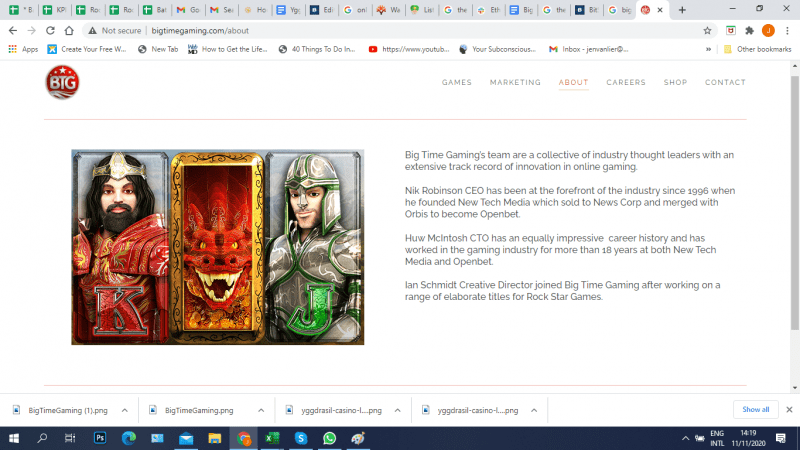The height and width of the screenshot is (450, 800).
Task: Click the taskbar clock showing 14:19
Action: coord(748,438)
